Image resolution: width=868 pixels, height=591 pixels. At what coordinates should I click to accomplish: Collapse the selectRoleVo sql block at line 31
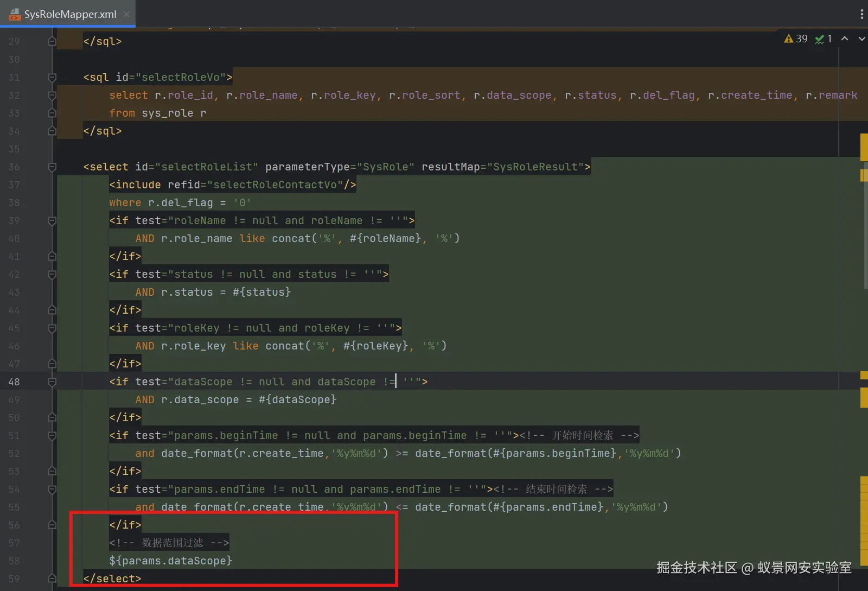[52, 78]
